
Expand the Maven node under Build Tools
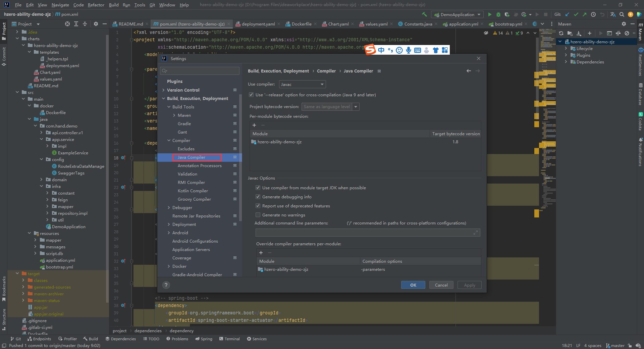(174, 115)
